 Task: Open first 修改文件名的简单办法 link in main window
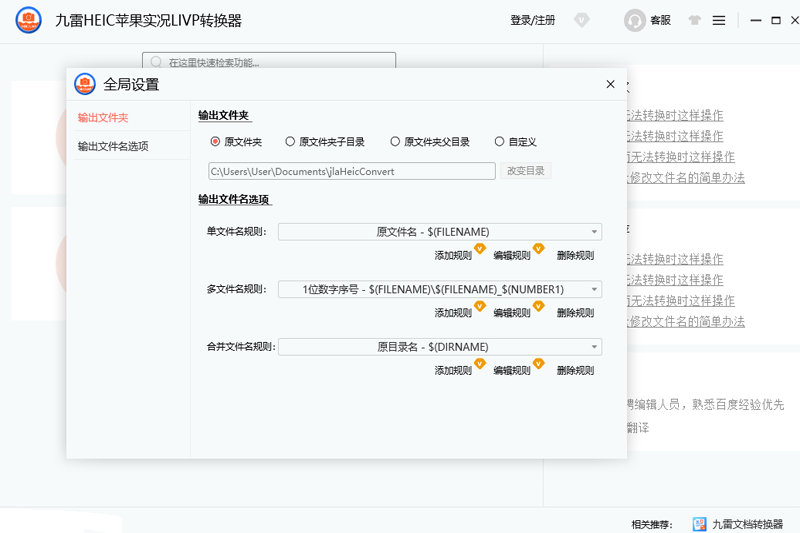tap(686, 178)
